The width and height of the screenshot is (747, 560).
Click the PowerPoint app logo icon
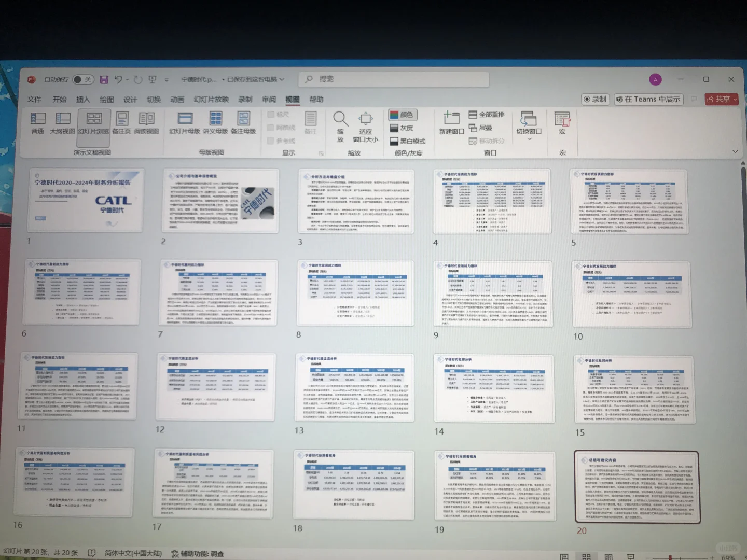coord(31,79)
